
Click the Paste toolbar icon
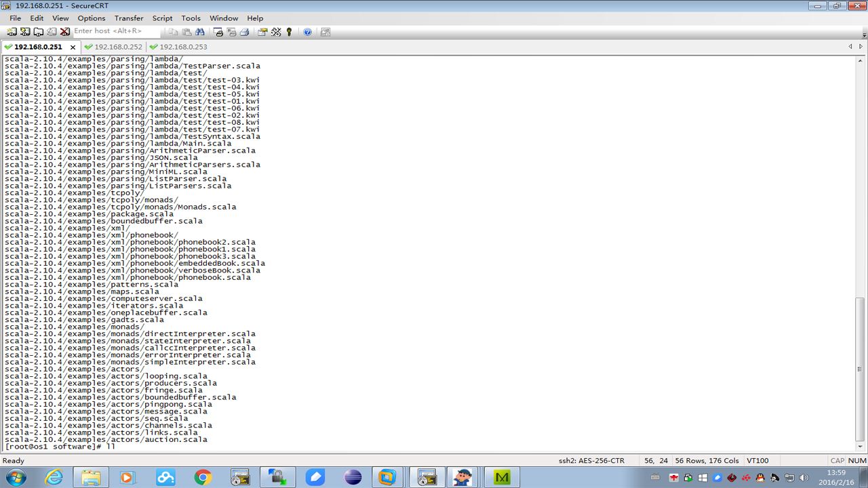(x=186, y=32)
